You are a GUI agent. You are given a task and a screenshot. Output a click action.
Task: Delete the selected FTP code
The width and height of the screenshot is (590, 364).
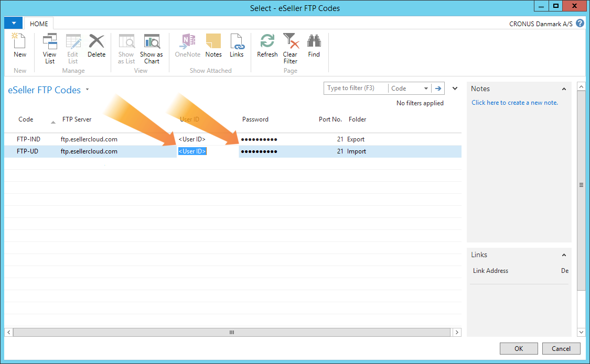(x=96, y=46)
